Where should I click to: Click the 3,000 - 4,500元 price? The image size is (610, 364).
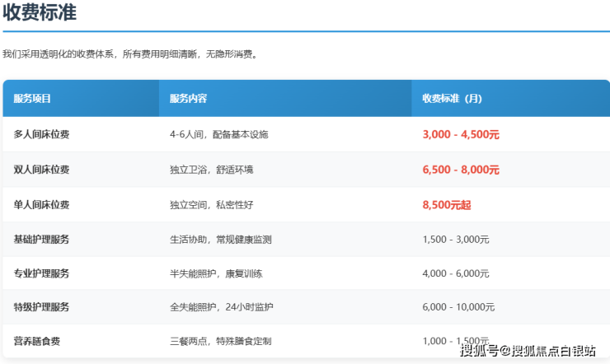pyautogui.click(x=461, y=134)
